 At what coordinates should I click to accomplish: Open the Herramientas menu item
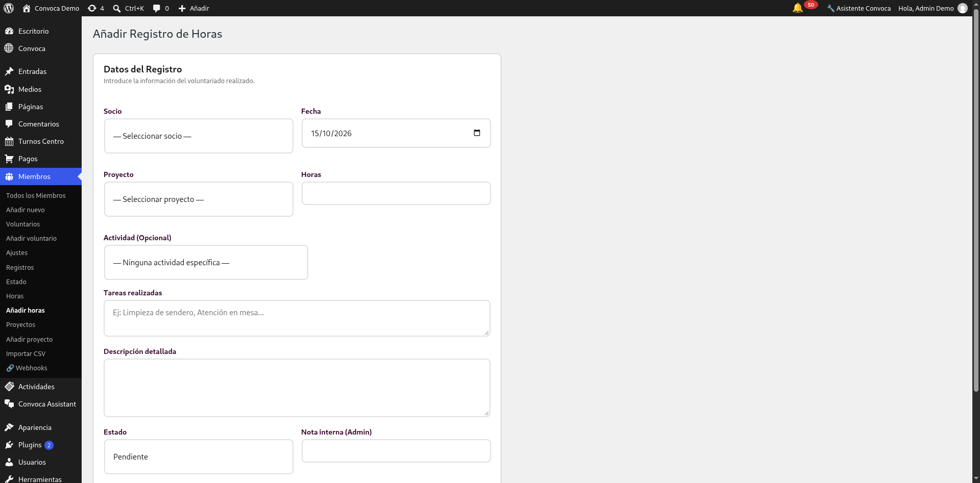coord(41,478)
